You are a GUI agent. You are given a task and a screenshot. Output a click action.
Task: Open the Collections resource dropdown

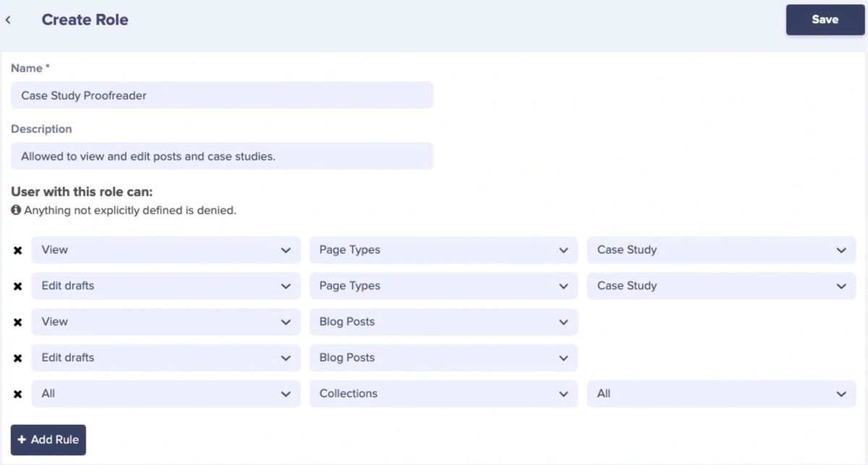pyautogui.click(x=443, y=393)
